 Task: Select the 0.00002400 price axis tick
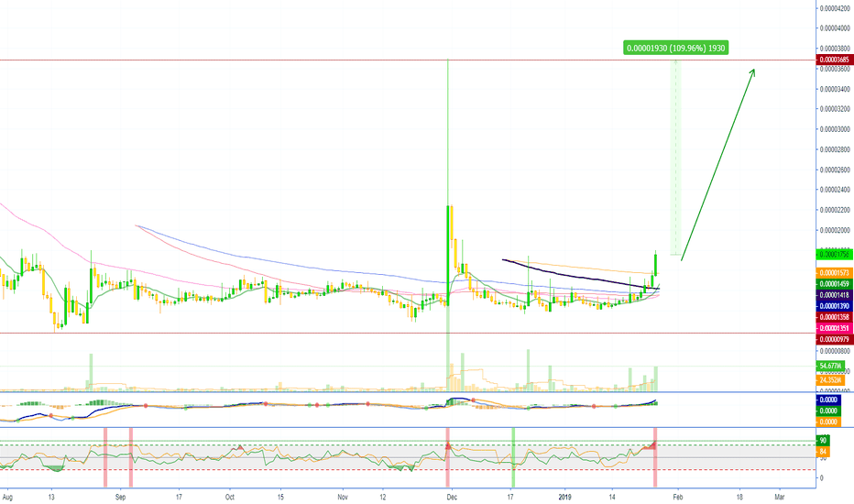point(836,191)
